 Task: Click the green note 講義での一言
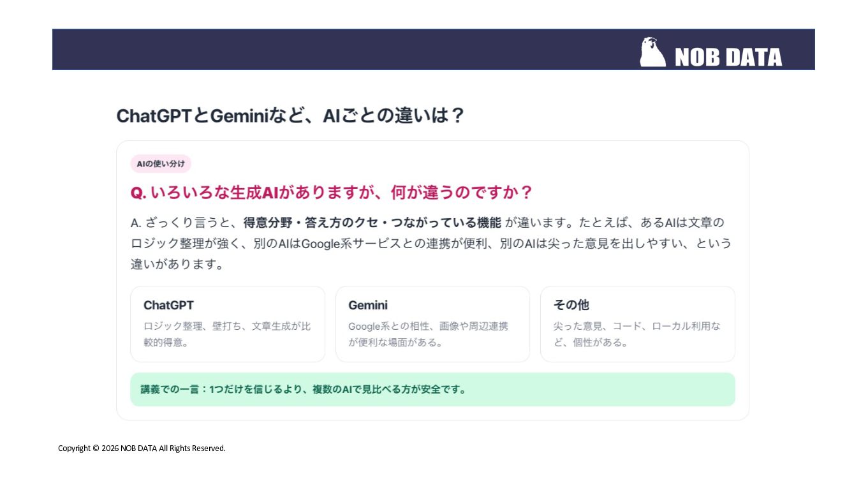click(432, 389)
